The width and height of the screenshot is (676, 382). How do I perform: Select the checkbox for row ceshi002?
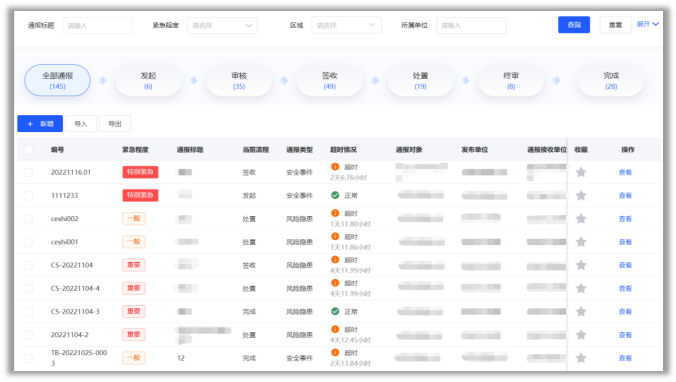[x=28, y=219]
